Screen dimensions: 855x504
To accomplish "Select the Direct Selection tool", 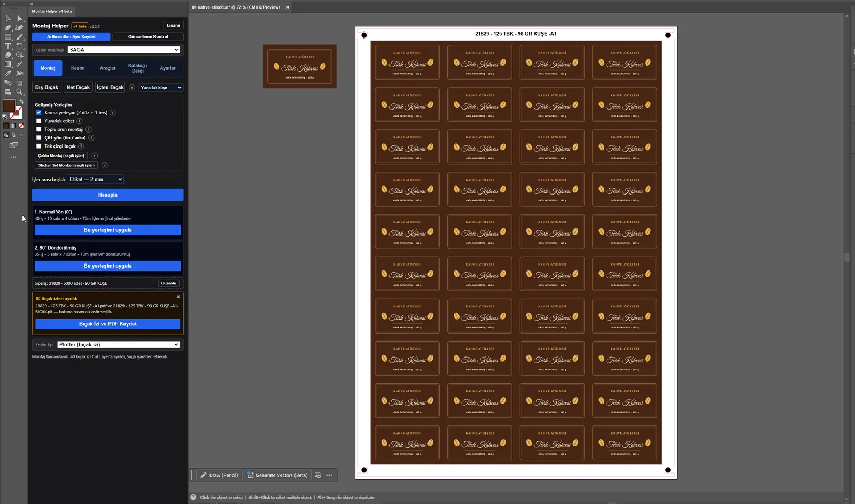I will point(20,18).
